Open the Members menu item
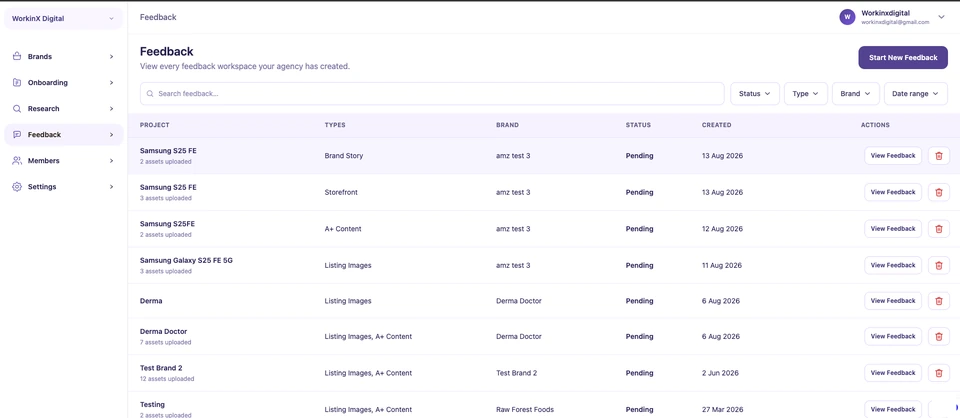Screen dimensions: 960x418 [x=63, y=160]
